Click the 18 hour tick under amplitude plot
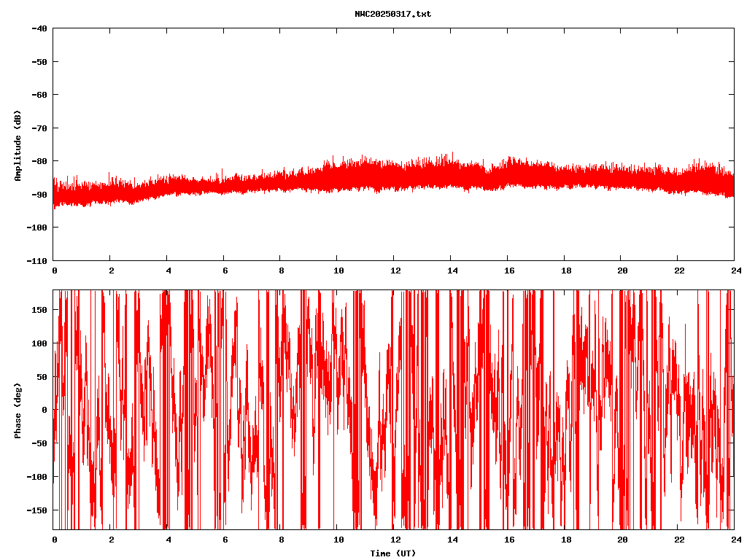The height and width of the screenshot is (560, 747). pyautogui.click(x=566, y=271)
